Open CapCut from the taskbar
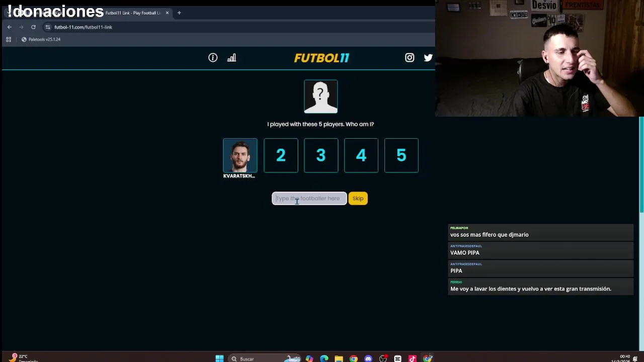Screen dimensions: 644x362 397,358
